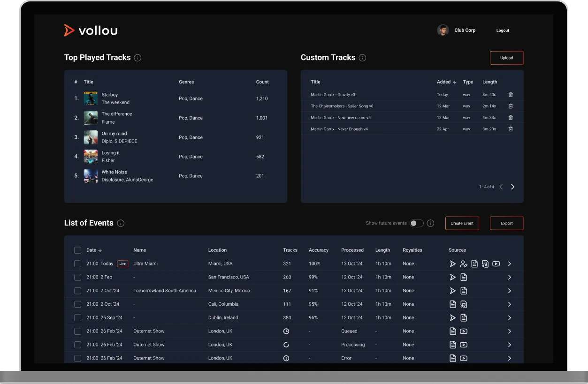This screenshot has height=384, width=588.
Task: Click the Starboy album thumbnail
Action: 91,98
